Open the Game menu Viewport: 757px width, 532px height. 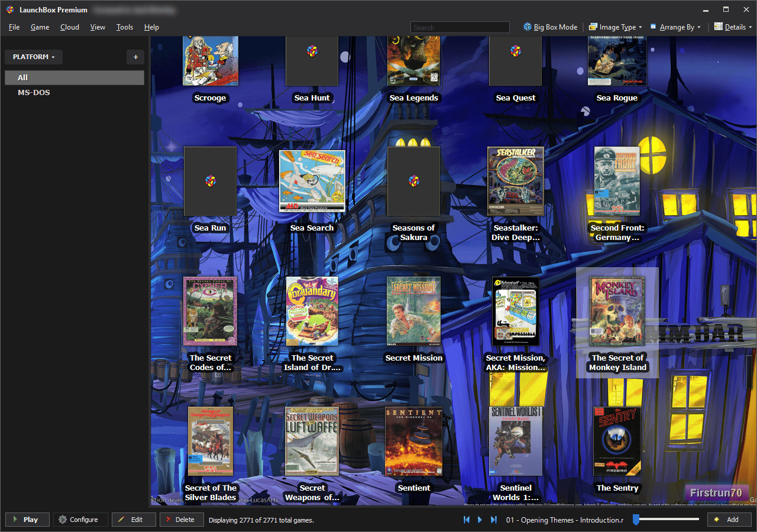click(x=40, y=27)
